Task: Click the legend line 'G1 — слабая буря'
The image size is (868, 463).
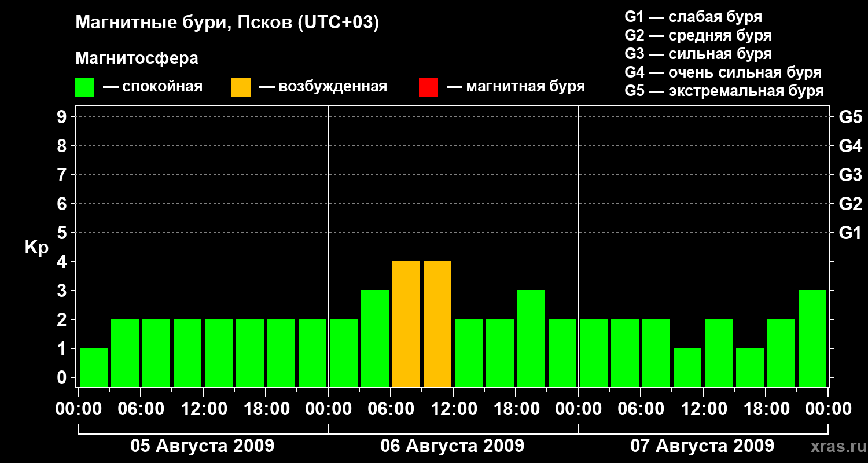Action: coord(693,16)
